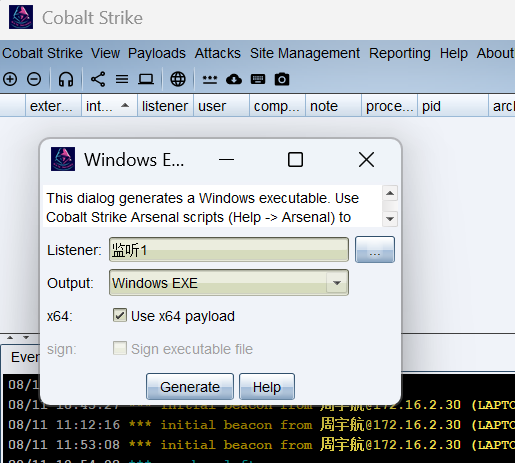The height and width of the screenshot is (463, 515).
Task: Close the Windows Executable dialog
Action: point(366,159)
